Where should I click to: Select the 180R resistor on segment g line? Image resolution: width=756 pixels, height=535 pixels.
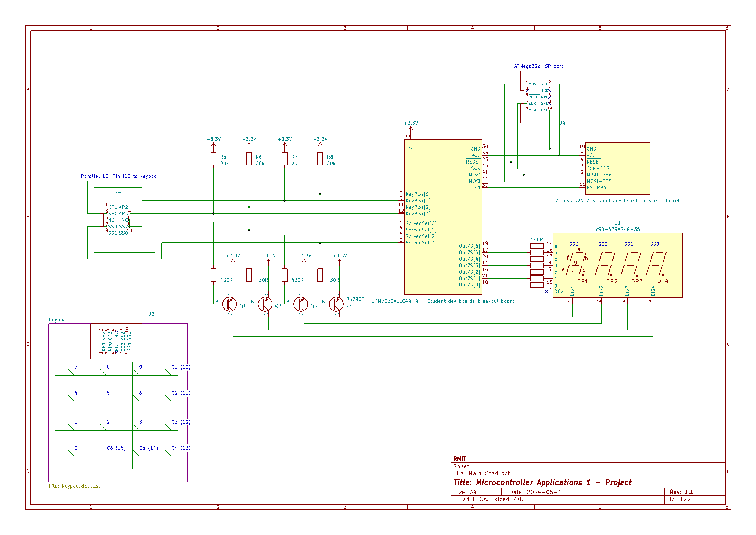[537, 285]
